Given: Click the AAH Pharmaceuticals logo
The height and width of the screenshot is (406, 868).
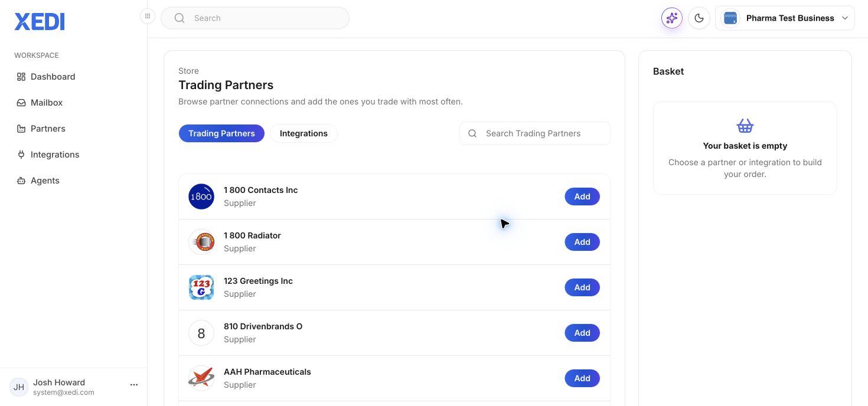Looking at the screenshot, I should coord(201,378).
